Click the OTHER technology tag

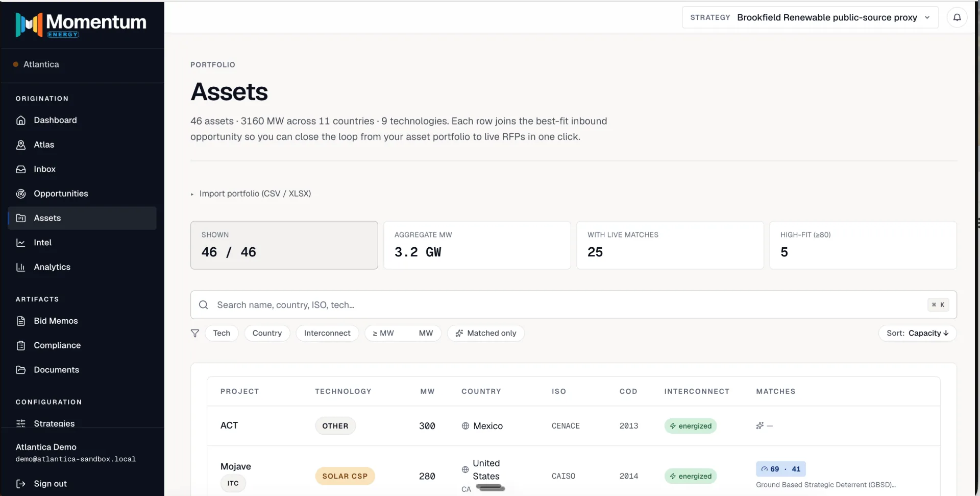(x=335, y=426)
